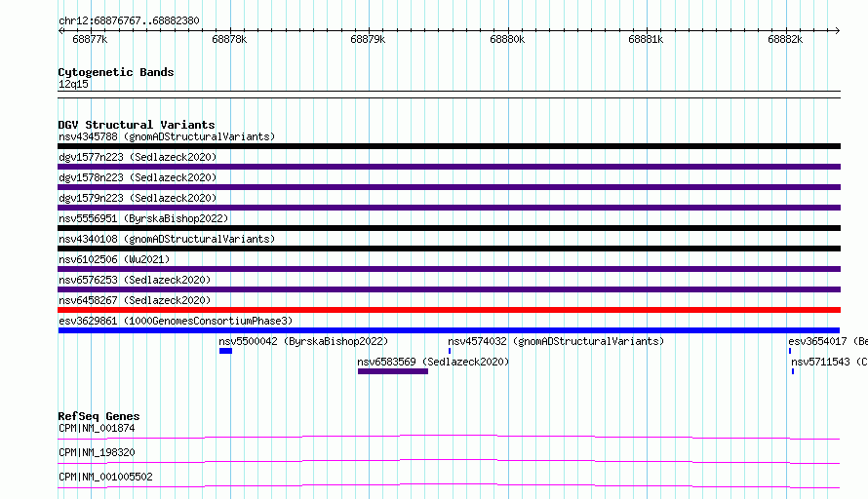Click the Cytogenetic Bands track title
Image resolution: width=868 pixels, height=499 pixels.
click(x=116, y=72)
